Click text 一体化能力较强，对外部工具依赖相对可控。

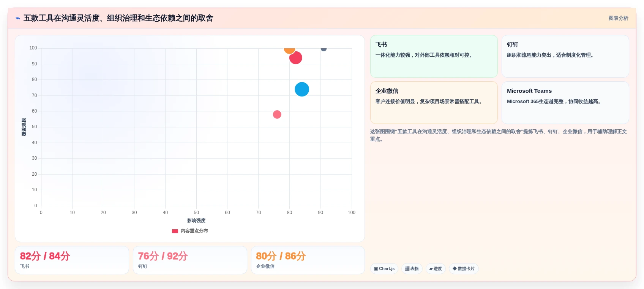pos(425,55)
